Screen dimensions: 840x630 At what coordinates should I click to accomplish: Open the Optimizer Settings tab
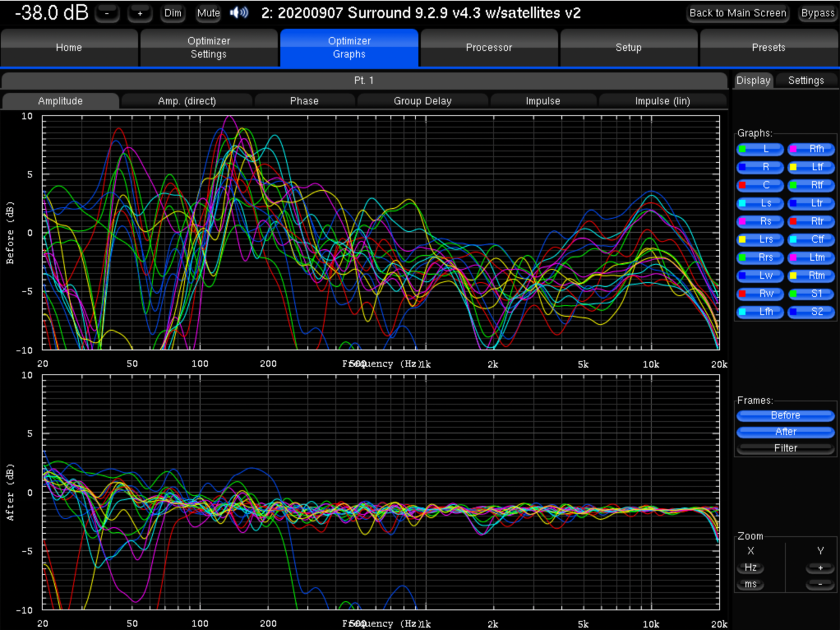(209, 47)
